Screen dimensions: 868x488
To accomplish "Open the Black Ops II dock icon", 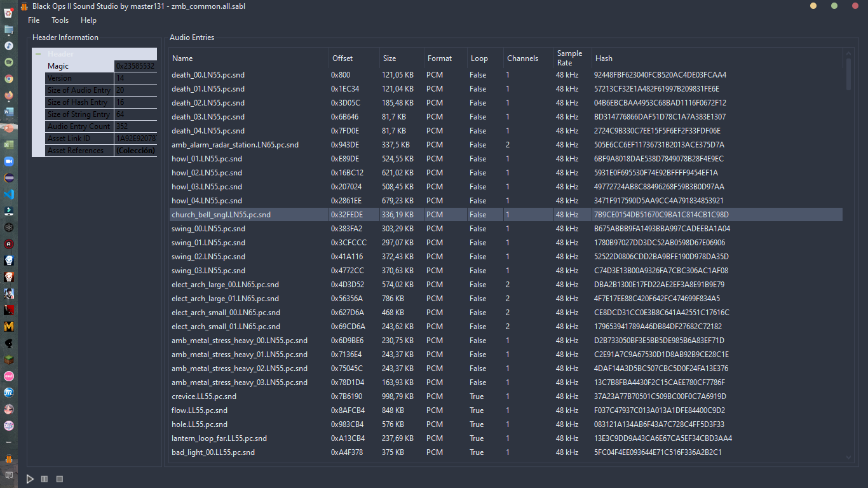I will click(9, 459).
